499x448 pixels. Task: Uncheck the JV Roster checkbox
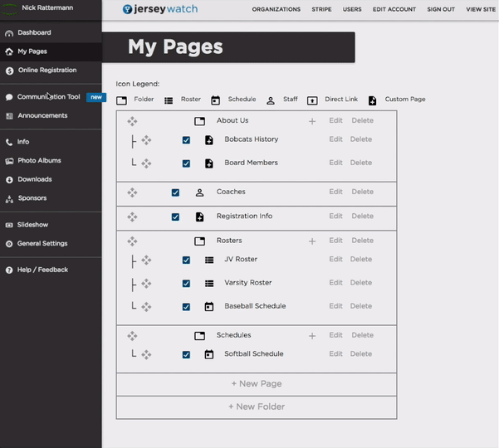pyautogui.click(x=186, y=260)
